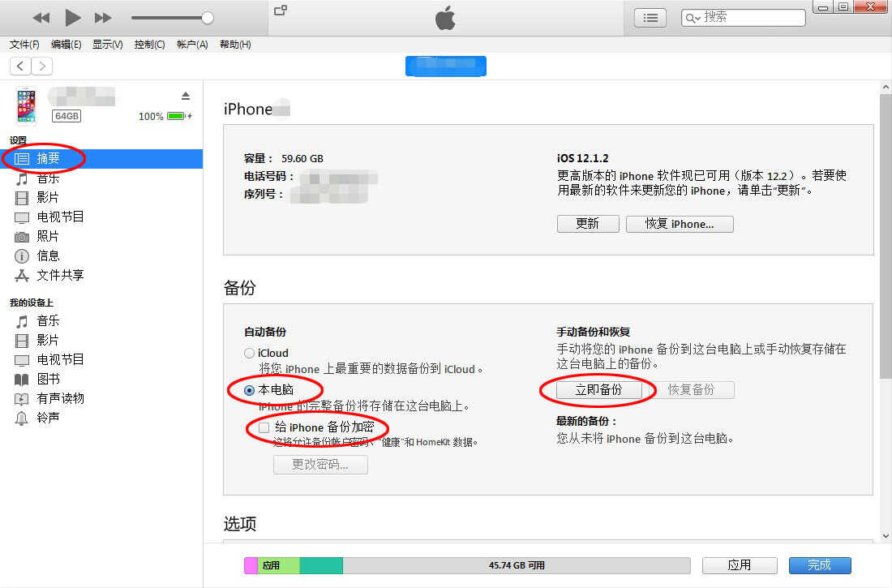Viewport: 892px width, 588px height.
Task: Click the blue 完成 button
Action: coord(820,565)
